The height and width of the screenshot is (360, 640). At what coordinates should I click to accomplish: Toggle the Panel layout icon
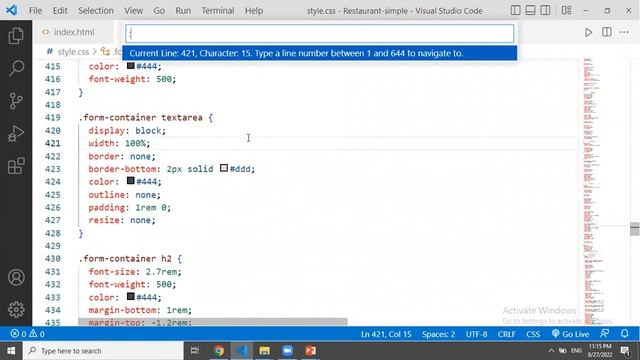(x=530, y=10)
